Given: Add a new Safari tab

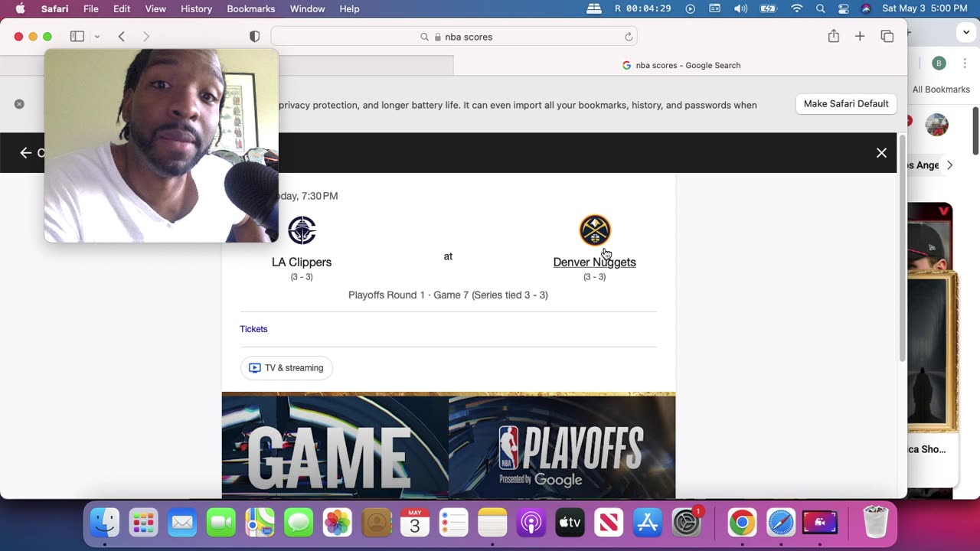Looking at the screenshot, I should pos(860,37).
